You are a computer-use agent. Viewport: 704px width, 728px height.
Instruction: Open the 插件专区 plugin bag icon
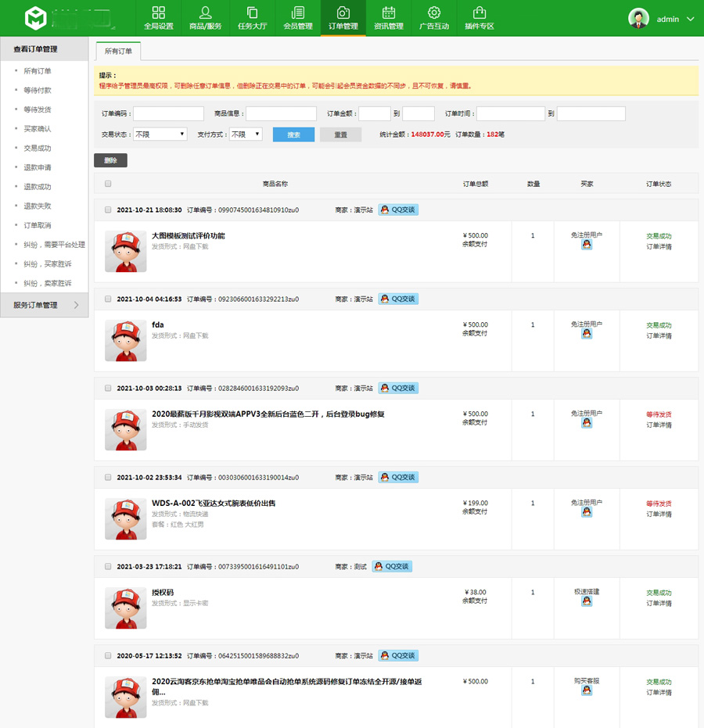pyautogui.click(x=480, y=13)
